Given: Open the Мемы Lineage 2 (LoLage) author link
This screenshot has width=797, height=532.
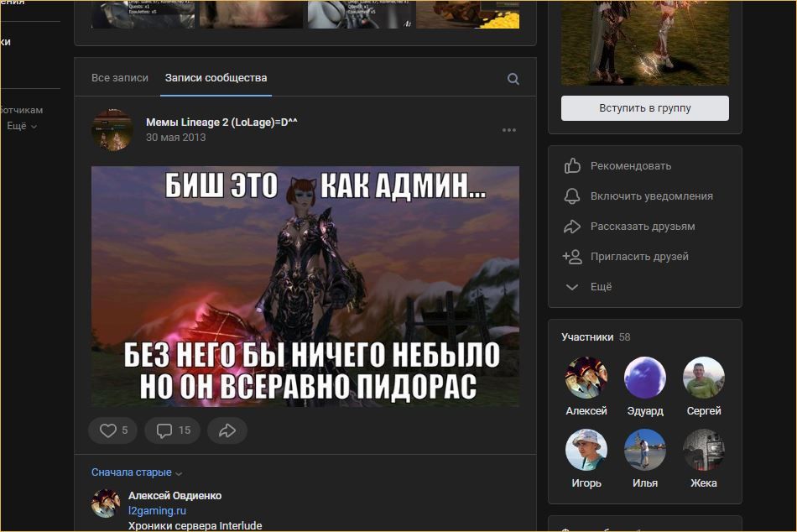Looking at the screenshot, I should pos(221,122).
